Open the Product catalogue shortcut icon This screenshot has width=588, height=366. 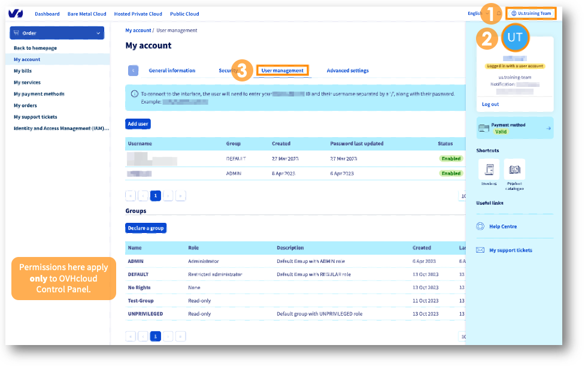(x=514, y=170)
